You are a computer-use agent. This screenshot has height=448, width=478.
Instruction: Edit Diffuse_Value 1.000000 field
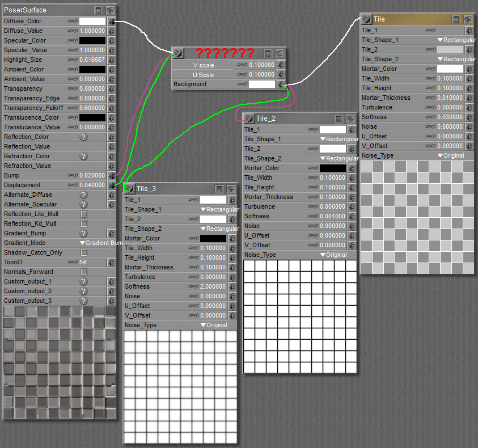tap(92, 31)
